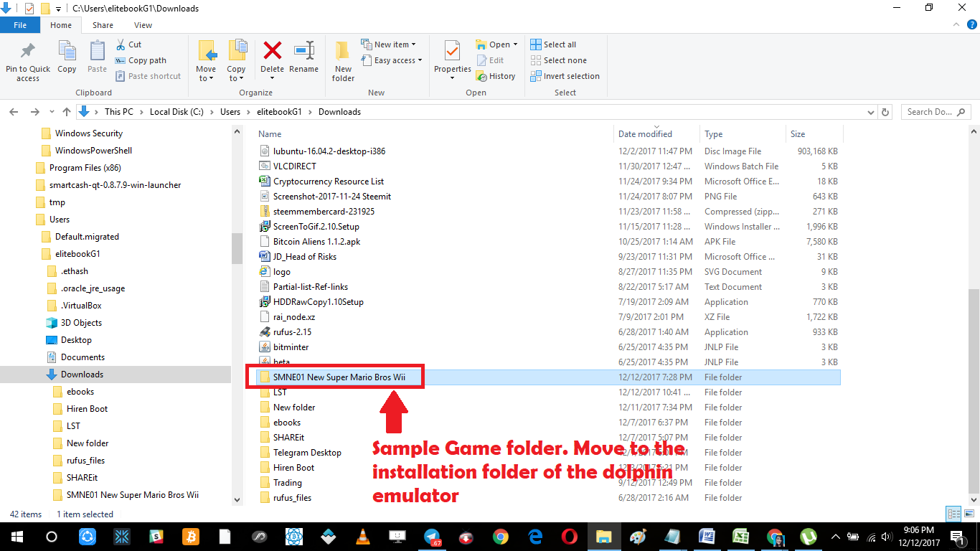Click This PC in the address breadcrumb
Screen dimensions: 980x551
(118, 112)
